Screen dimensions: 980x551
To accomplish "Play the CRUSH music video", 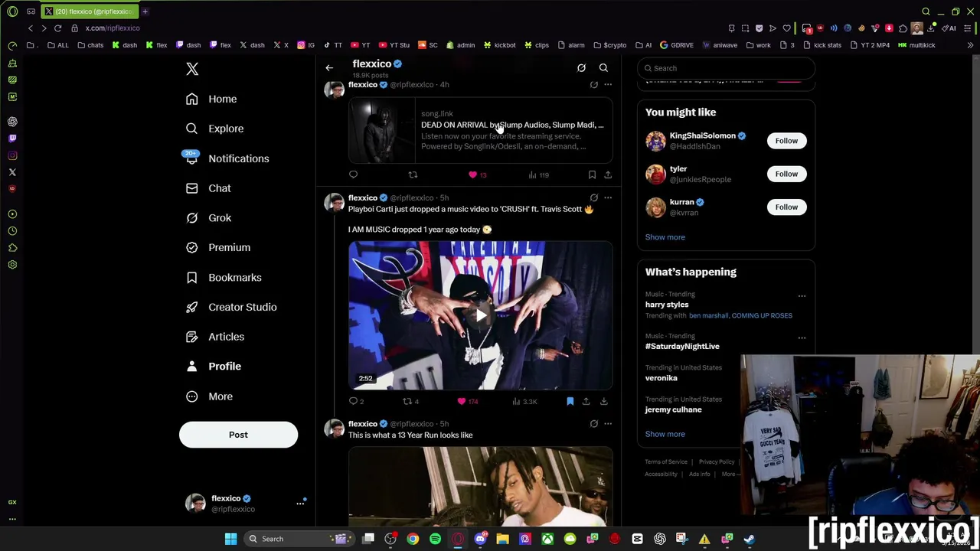I will (481, 315).
